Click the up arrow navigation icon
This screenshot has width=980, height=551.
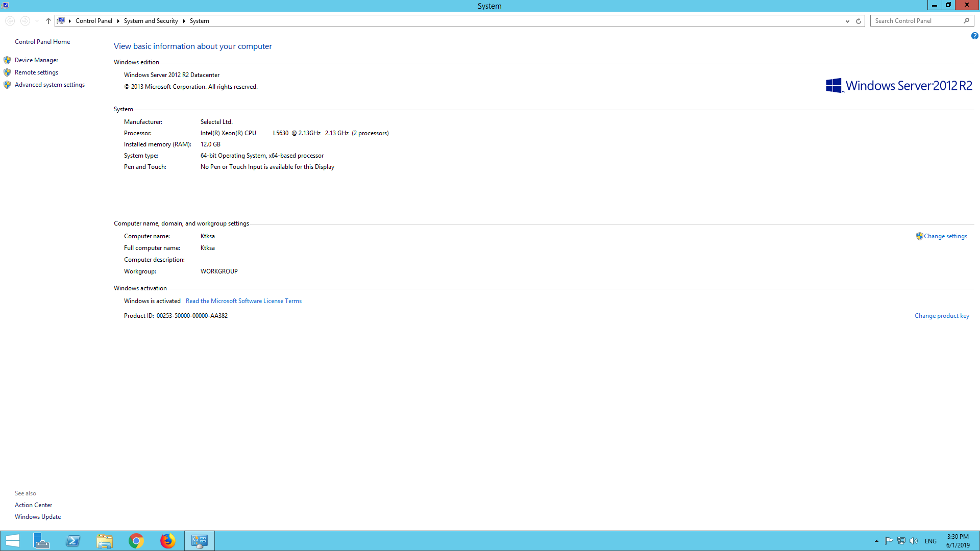48,21
